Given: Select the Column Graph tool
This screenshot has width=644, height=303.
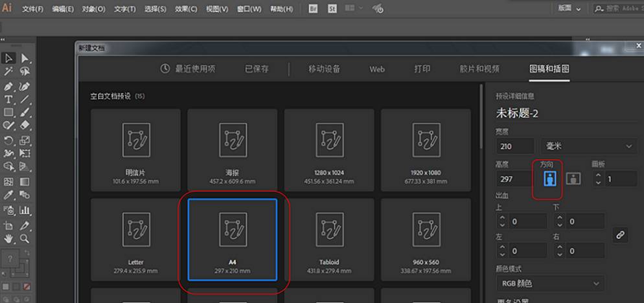Looking at the screenshot, I should (x=25, y=210).
